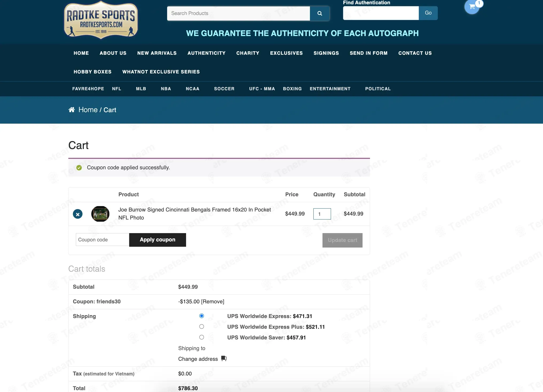The height and width of the screenshot is (392, 543).
Task: Open the AUTHENTICITY menu item
Action: 206,53
